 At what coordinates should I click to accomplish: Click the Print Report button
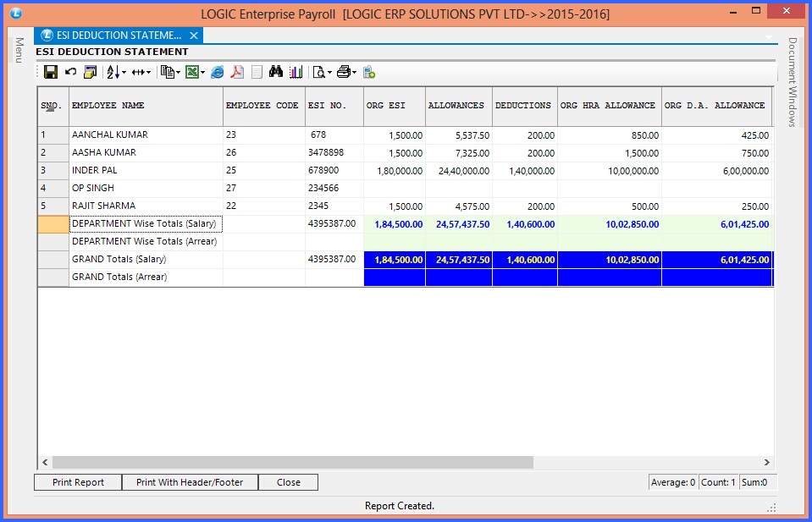(x=78, y=482)
